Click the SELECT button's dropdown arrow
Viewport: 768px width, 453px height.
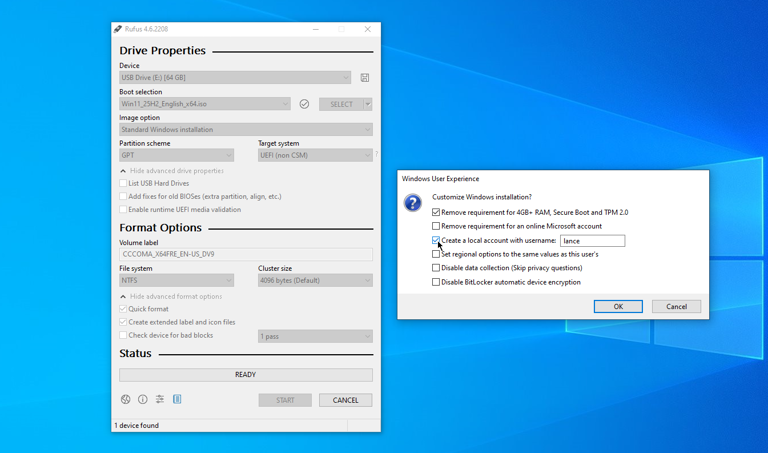click(x=368, y=104)
